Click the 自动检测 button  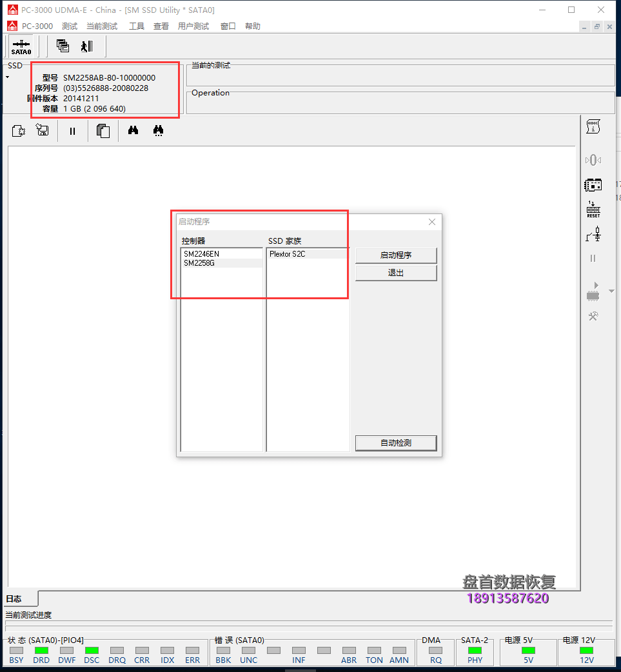(x=396, y=443)
